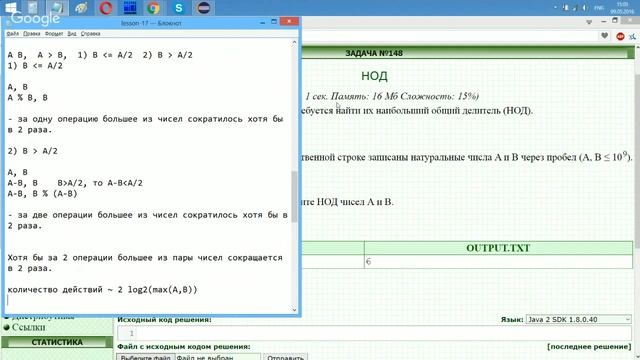Open the browser tab-menu dropdown arrow

589,22
